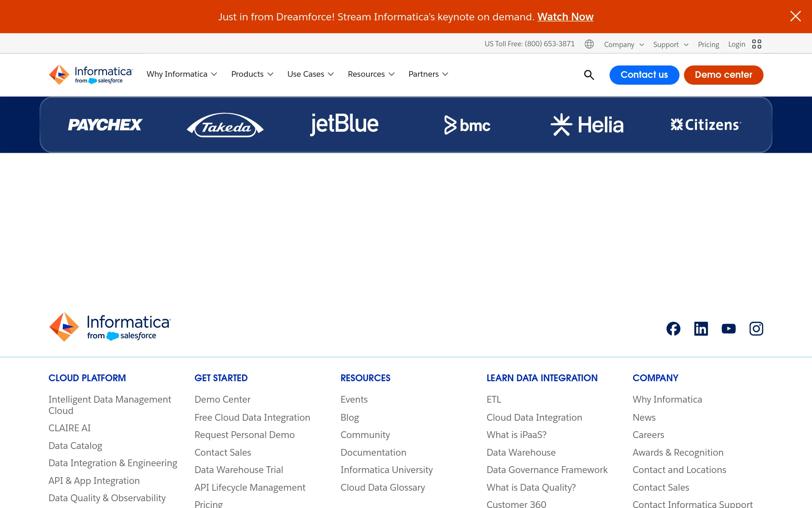
Task: Open Informatica's LinkedIn page icon
Action: [x=701, y=329]
